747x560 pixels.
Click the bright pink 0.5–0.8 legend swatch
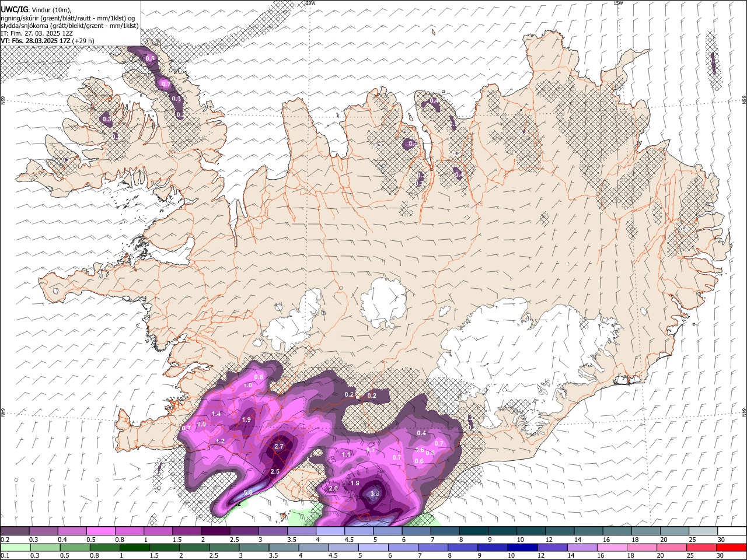point(101,531)
